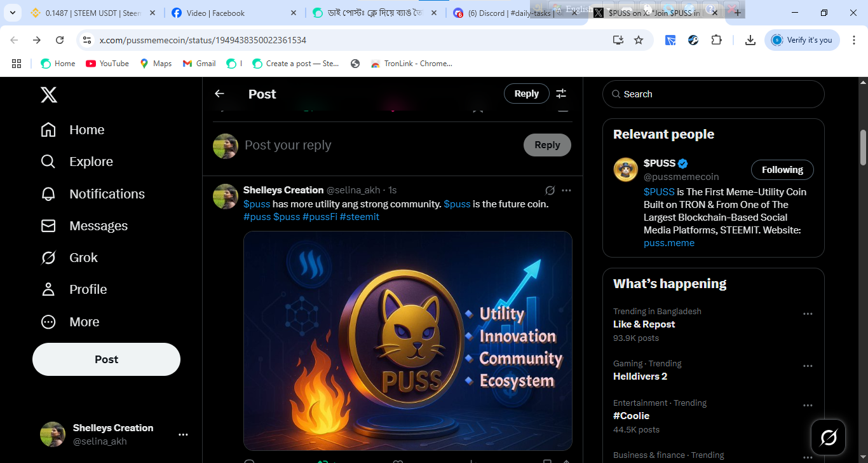
Task: Open options for Helldivers 2 trend
Action: pos(808,366)
